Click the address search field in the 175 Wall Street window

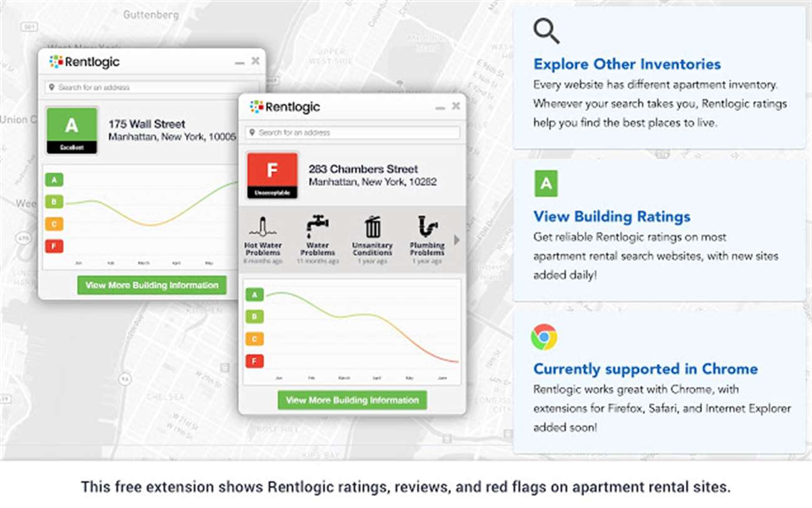tap(152, 88)
